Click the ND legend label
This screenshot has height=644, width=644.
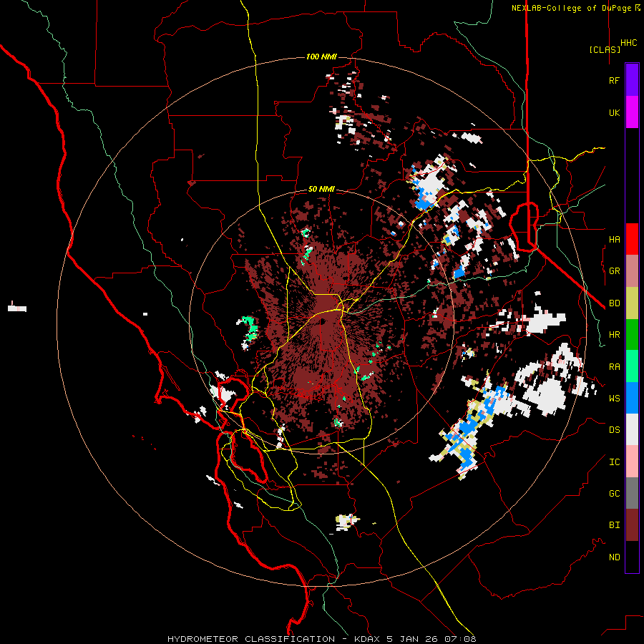614,557
